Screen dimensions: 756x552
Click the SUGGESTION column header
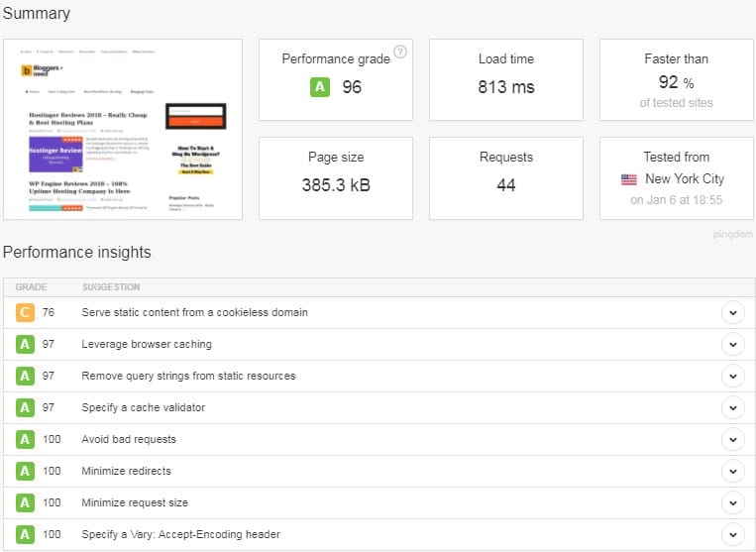click(x=111, y=286)
